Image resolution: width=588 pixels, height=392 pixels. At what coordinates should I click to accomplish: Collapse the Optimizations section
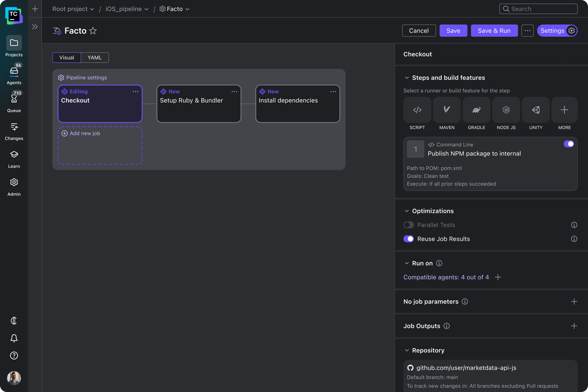(407, 211)
